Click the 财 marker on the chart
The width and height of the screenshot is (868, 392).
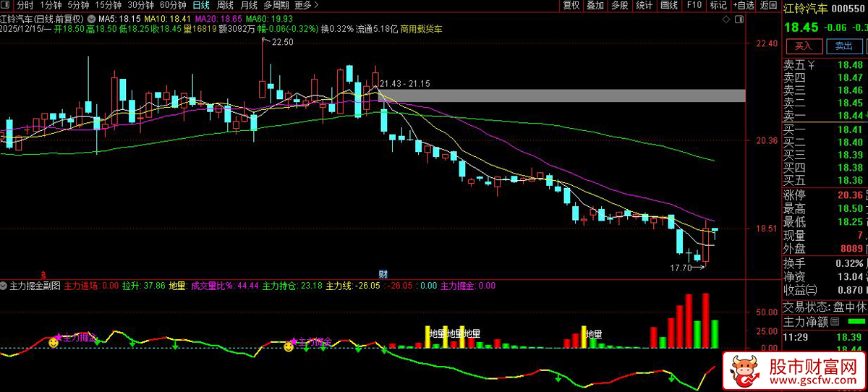pyautogui.click(x=383, y=273)
